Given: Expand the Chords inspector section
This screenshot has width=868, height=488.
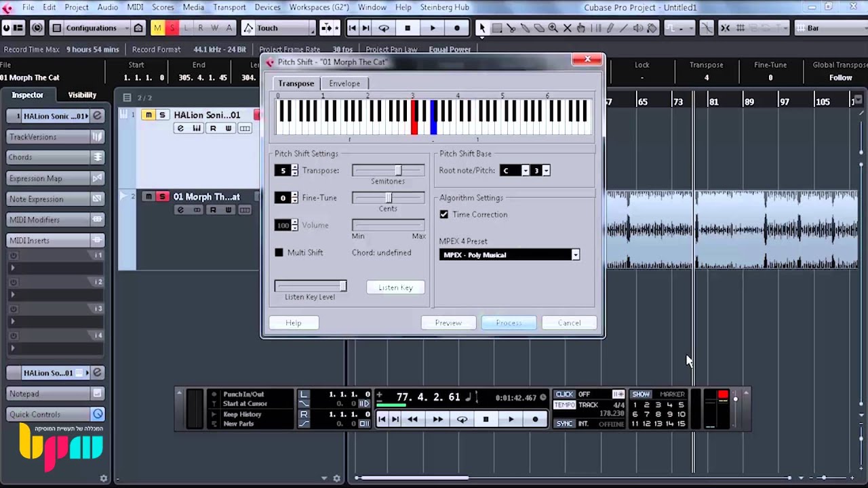Looking at the screenshot, I should 56,157.
